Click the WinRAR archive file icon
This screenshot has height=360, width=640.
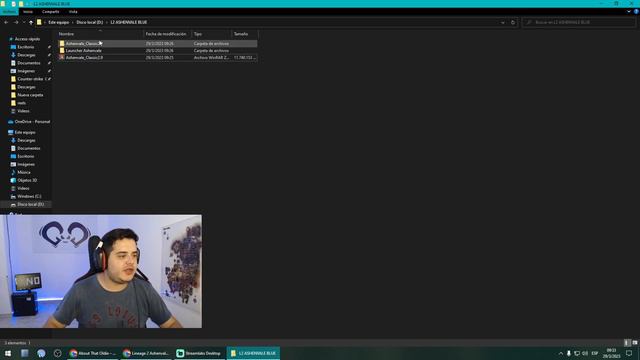coord(62,58)
